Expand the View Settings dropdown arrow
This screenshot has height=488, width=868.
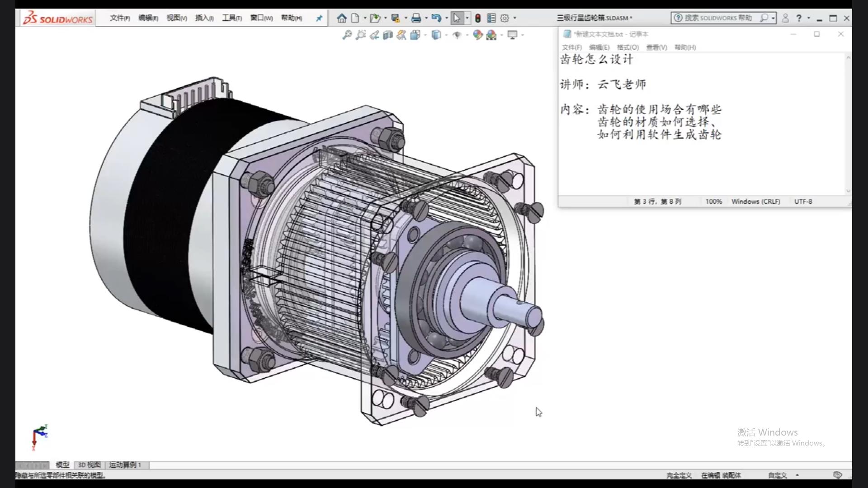(x=523, y=35)
